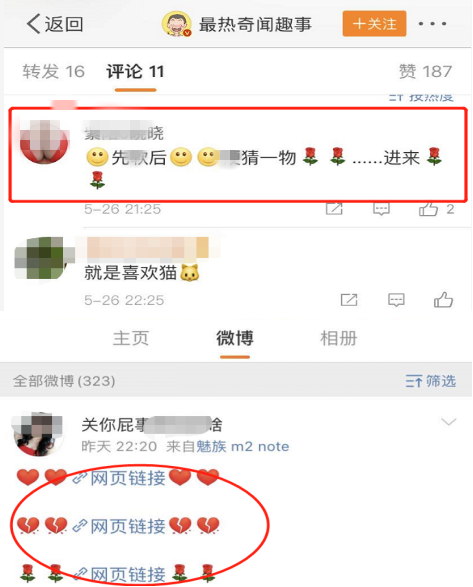473x587 pixels.
Task: Switch to the 相册 album tab
Action: pyautogui.click(x=339, y=338)
